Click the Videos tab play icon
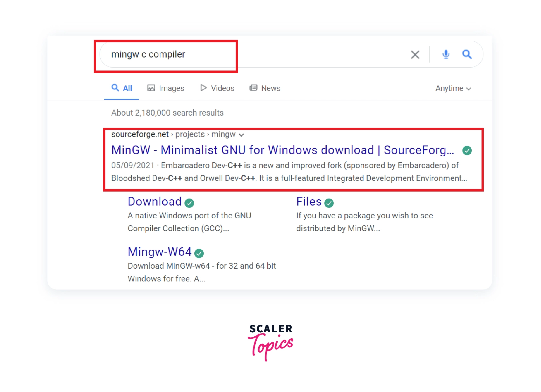541x392 pixels. tap(204, 88)
